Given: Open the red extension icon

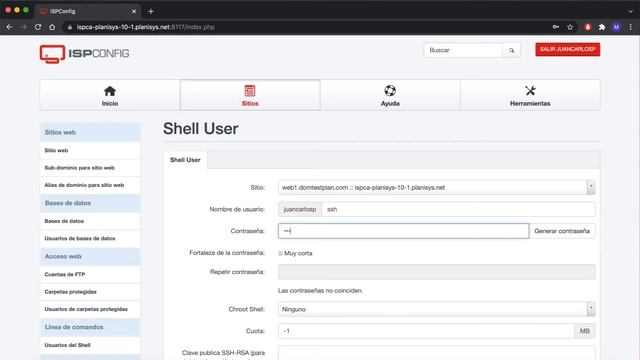Looking at the screenshot, I should 588,27.
